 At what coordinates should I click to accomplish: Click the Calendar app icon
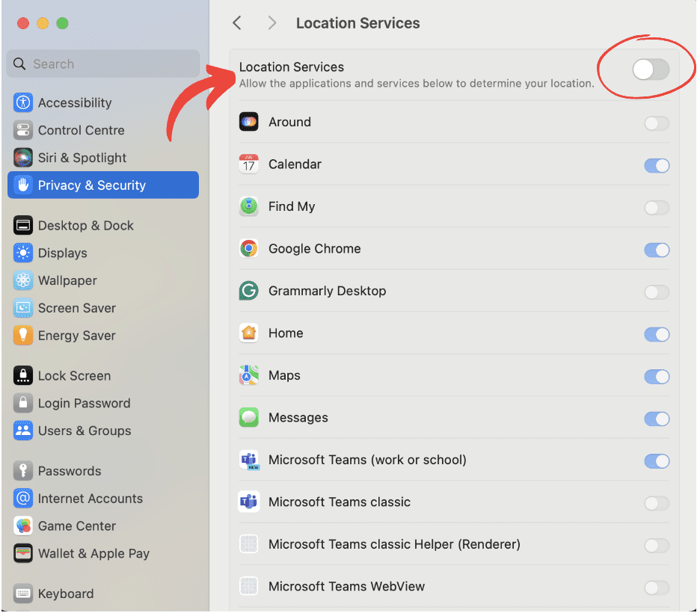click(248, 164)
